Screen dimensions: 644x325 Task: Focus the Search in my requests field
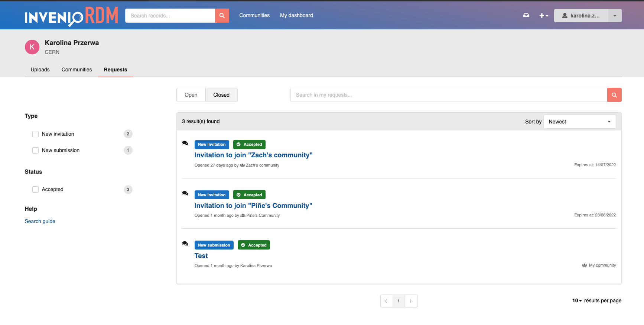pos(449,95)
